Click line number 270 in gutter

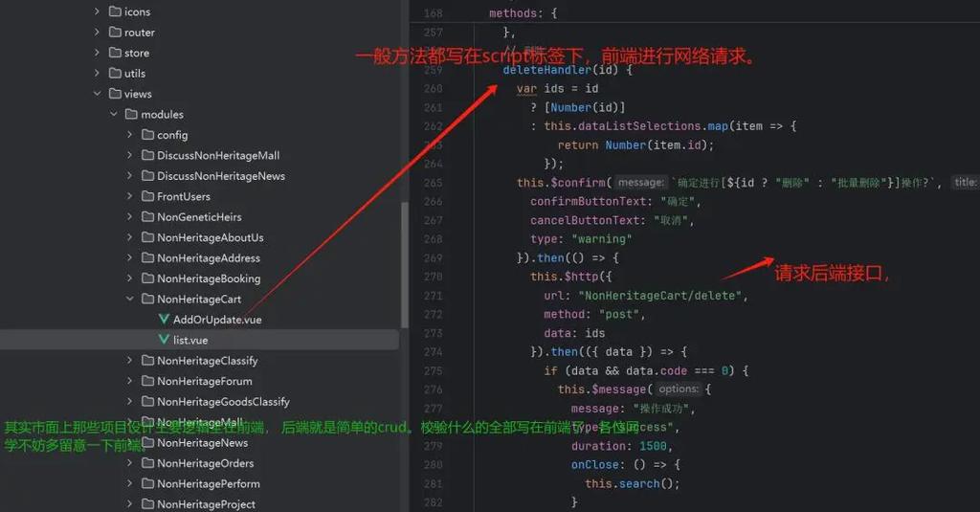pos(434,277)
